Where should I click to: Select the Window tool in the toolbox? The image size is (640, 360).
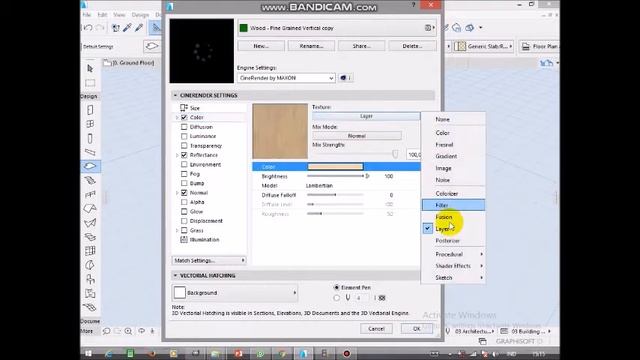[90, 124]
